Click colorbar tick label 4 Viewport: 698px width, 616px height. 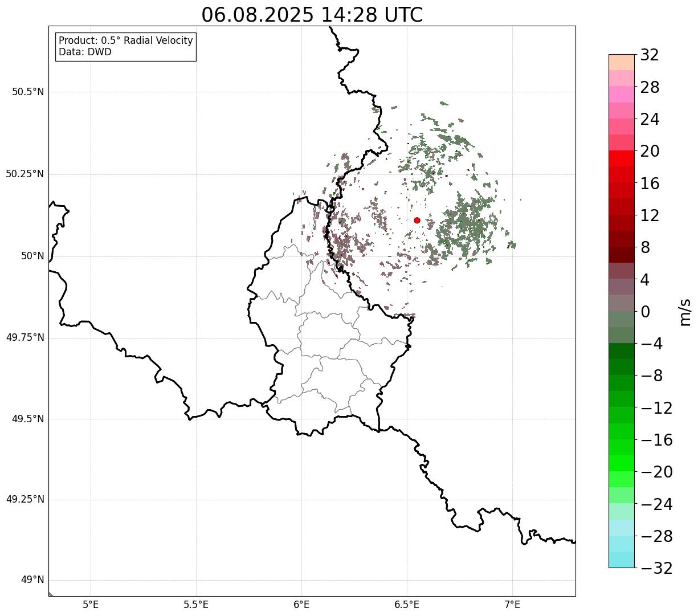tap(645, 280)
